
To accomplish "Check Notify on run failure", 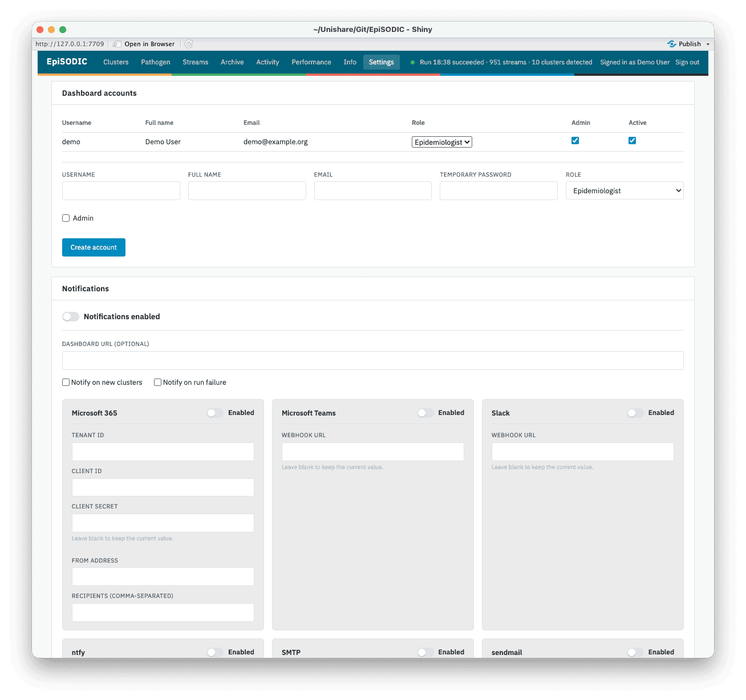I will tap(158, 382).
